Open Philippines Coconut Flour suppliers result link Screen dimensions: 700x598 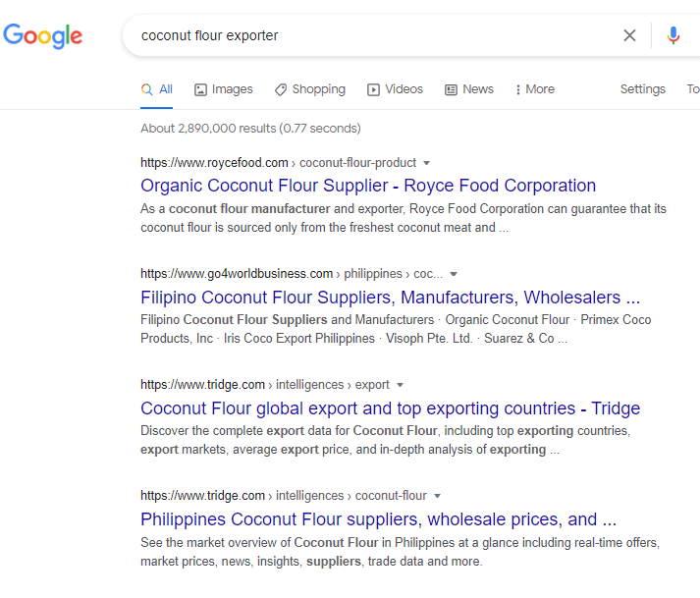[x=379, y=519]
